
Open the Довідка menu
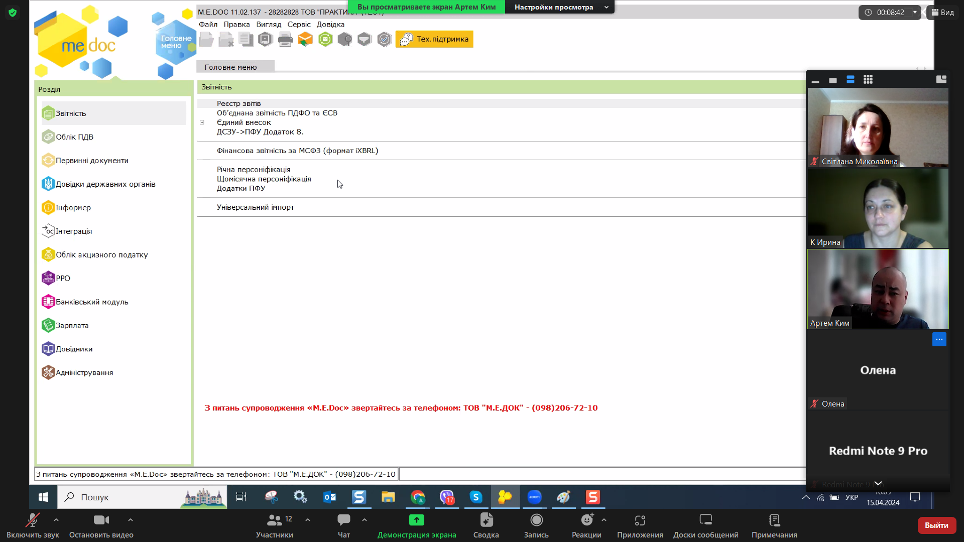click(x=330, y=25)
